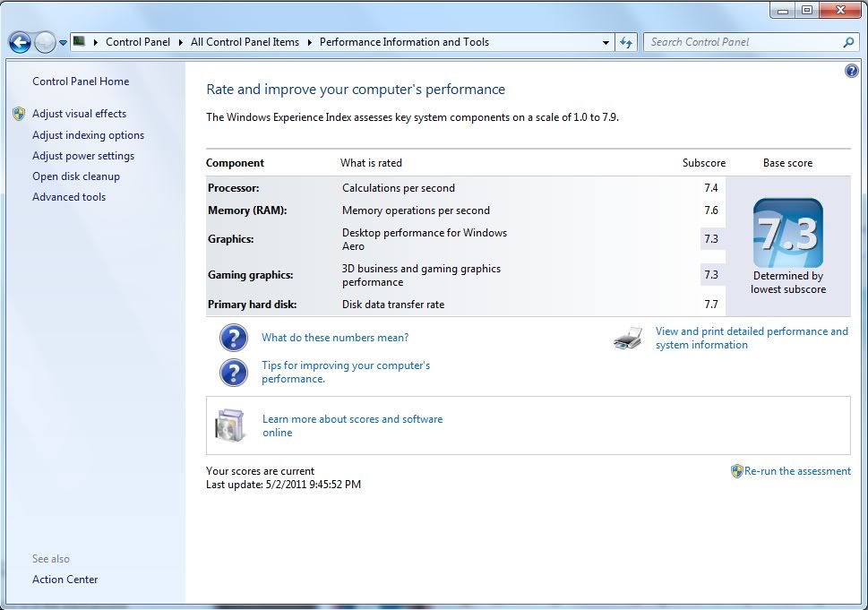Click the 7.3 base score badge
This screenshot has height=610, width=868.
[787, 233]
